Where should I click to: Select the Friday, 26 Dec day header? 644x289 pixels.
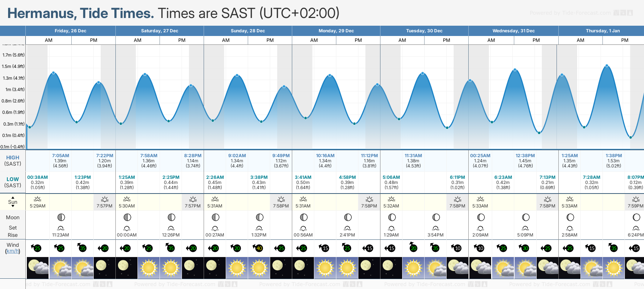tap(71, 31)
